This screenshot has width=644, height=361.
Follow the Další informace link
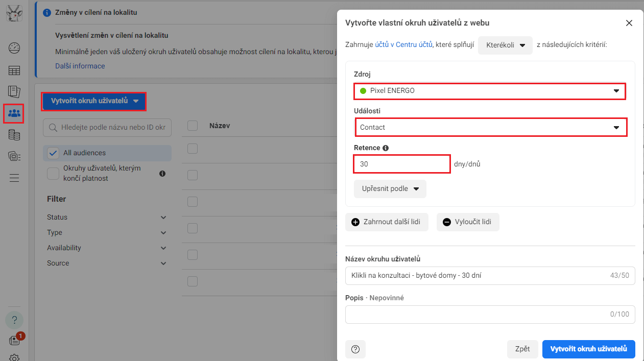pos(80,66)
